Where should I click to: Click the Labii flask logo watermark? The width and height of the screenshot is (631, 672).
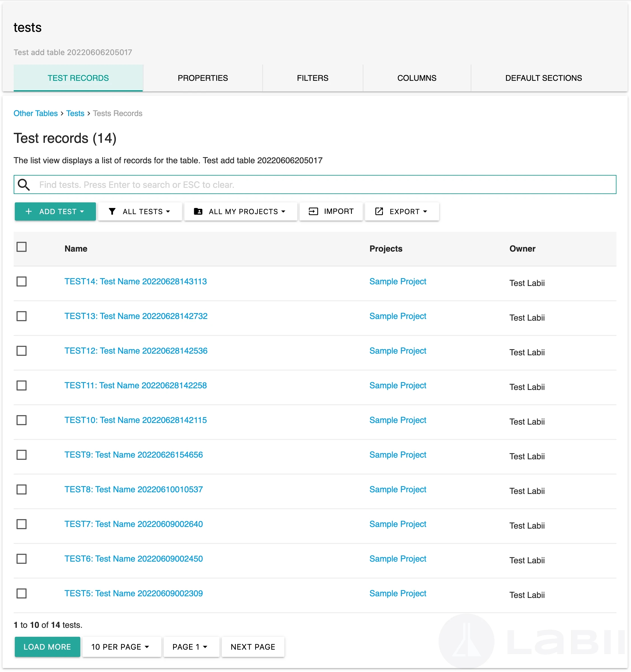coord(466,641)
